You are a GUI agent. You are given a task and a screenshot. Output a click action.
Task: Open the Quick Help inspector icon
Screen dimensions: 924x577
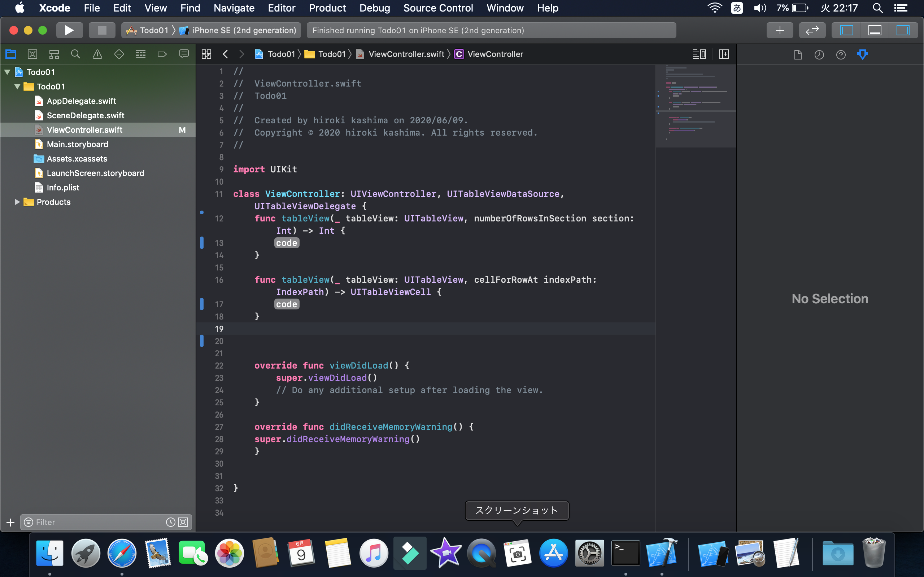841,54
